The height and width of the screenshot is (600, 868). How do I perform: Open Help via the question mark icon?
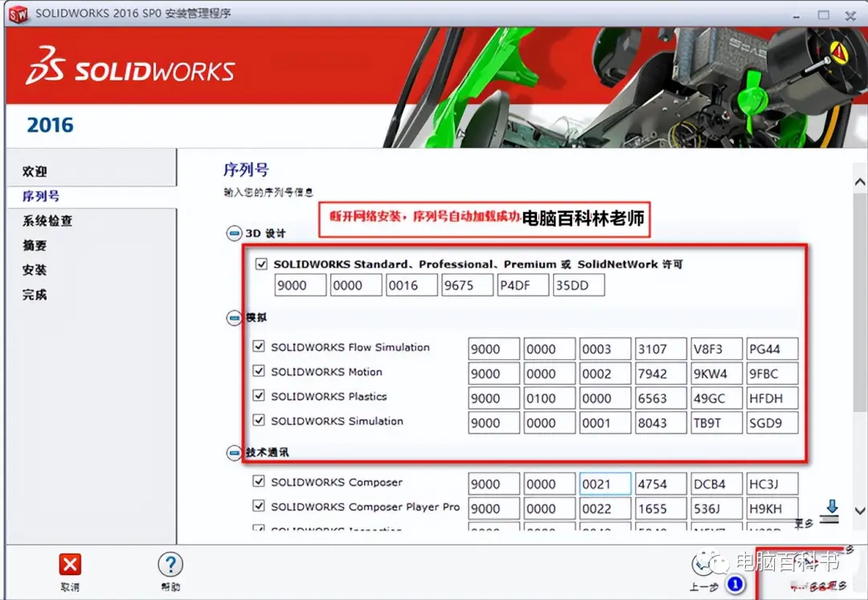pos(170,565)
